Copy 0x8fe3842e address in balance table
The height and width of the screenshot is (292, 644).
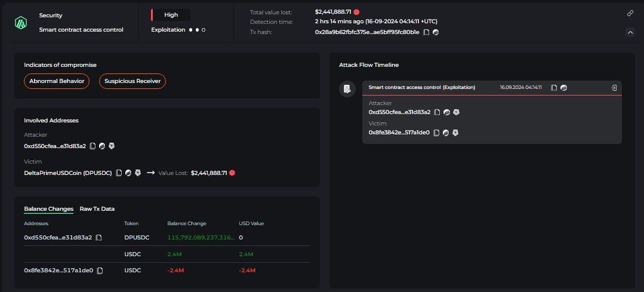100,271
